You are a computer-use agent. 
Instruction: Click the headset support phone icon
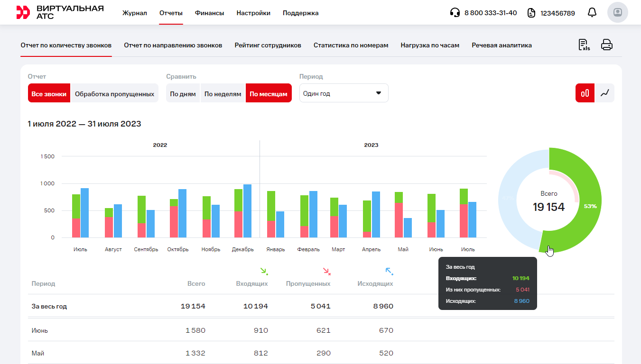(x=455, y=13)
